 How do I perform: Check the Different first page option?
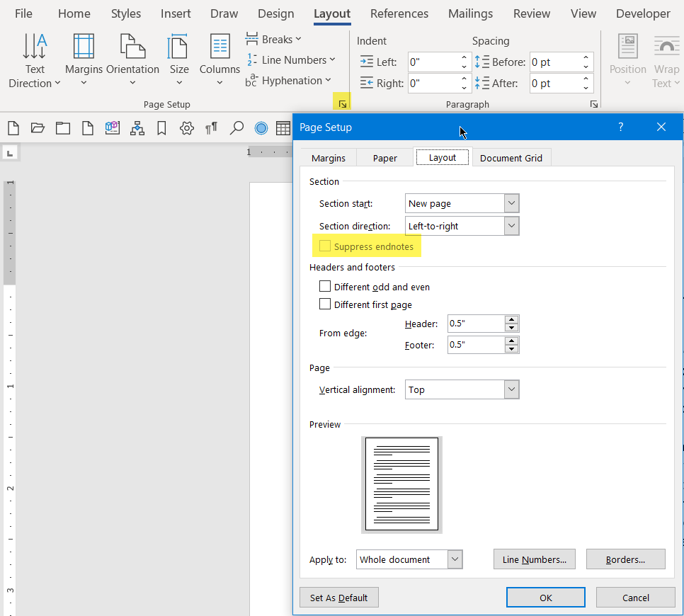pos(325,304)
